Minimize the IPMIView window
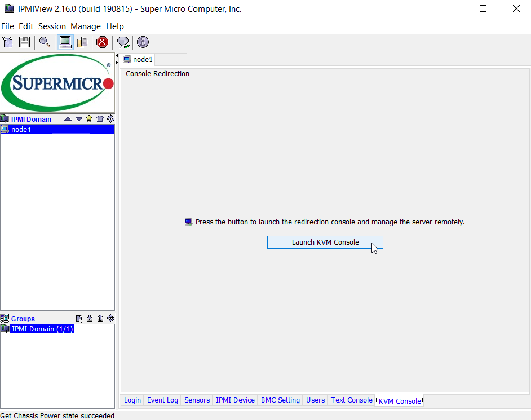Screen dimensions: 531x420 (450, 8)
